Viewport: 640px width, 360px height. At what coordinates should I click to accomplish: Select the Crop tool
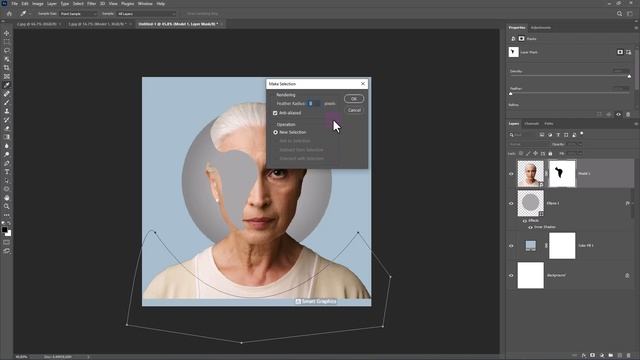pos(7,68)
